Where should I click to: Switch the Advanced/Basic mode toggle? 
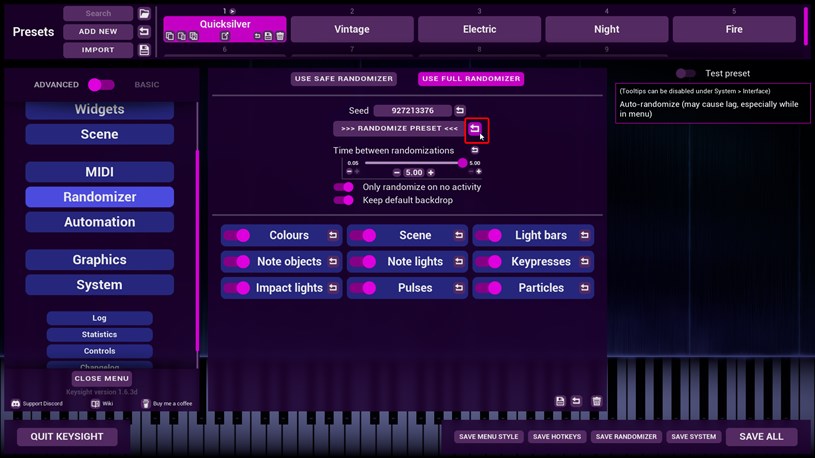coord(101,85)
